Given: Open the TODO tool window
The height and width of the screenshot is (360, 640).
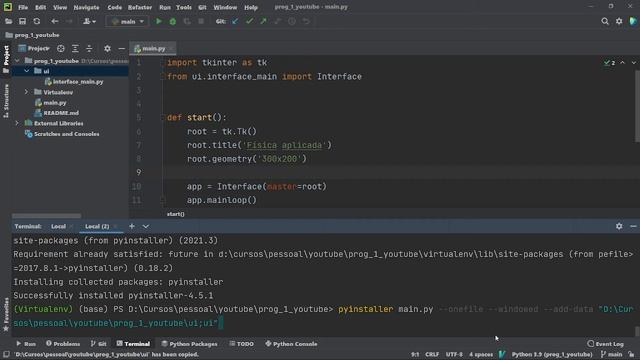Looking at the screenshot, I should pos(242,344).
